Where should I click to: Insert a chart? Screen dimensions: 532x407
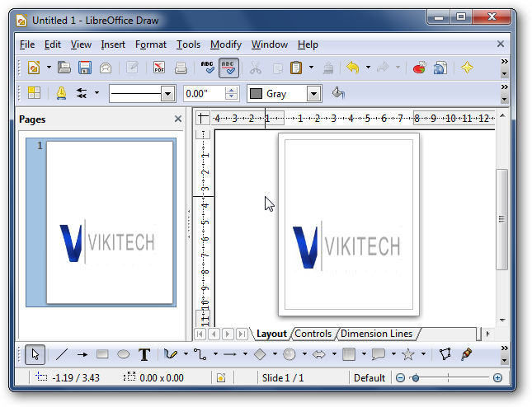coord(420,68)
